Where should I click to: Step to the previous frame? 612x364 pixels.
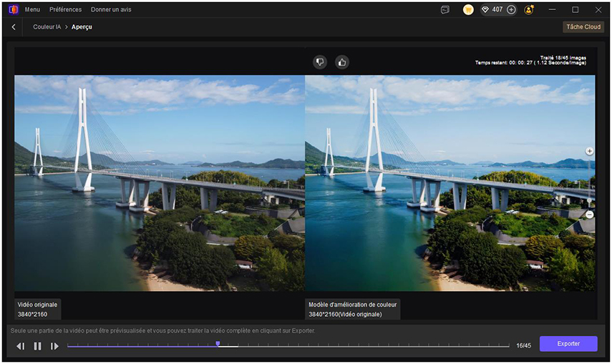click(x=20, y=346)
